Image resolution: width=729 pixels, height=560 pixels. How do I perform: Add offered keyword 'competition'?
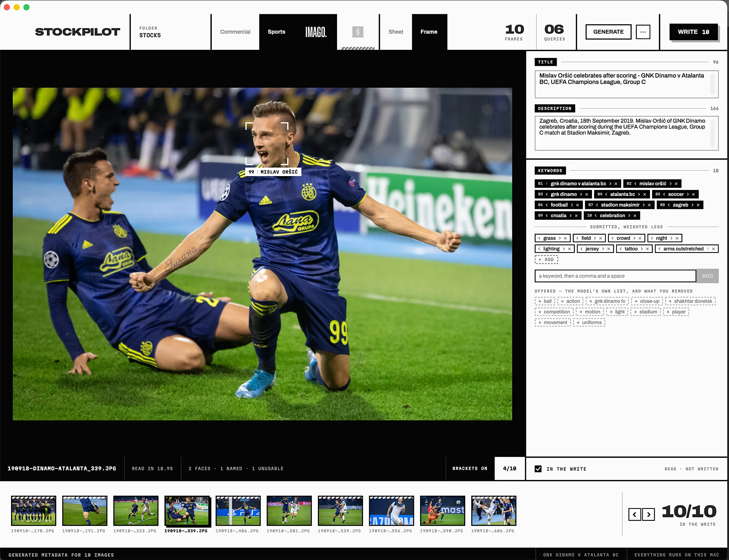[554, 312]
